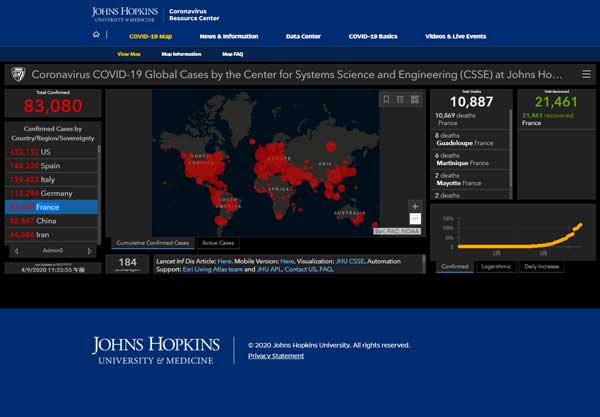Select Italy in country list
600x417 pixels.
(x=51, y=179)
